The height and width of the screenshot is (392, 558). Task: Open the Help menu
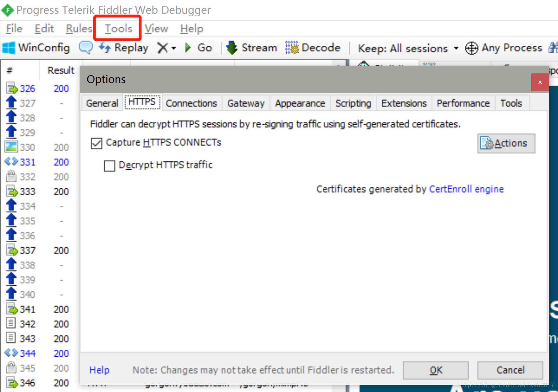pyautogui.click(x=192, y=28)
